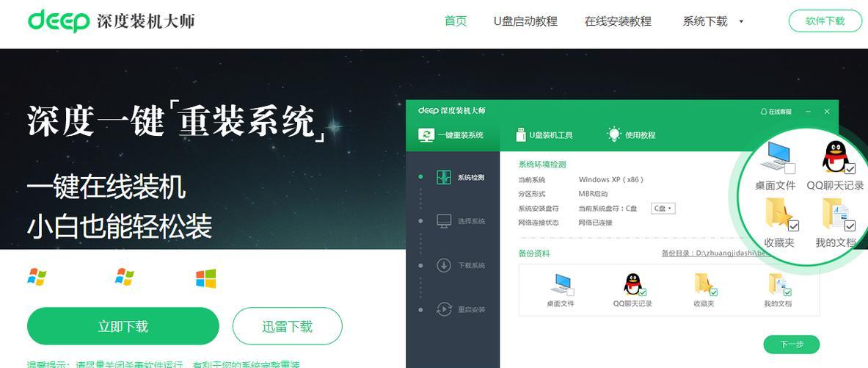
Task: Select the 重启安装 step label in the sidebar
Action: [x=471, y=310]
